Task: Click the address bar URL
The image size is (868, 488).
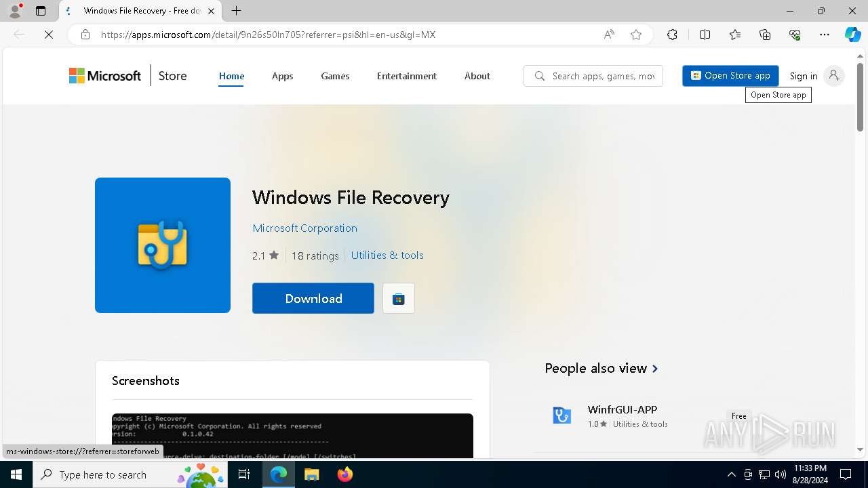Action: point(268,35)
